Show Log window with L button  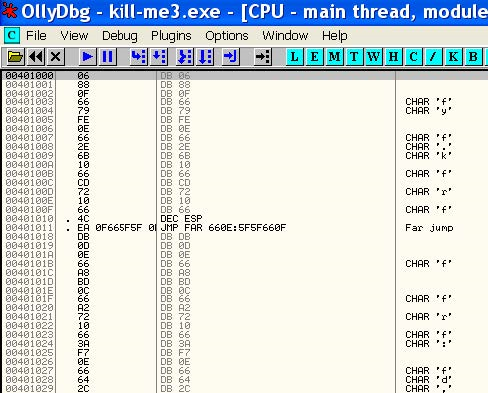[x=294, y=57]
